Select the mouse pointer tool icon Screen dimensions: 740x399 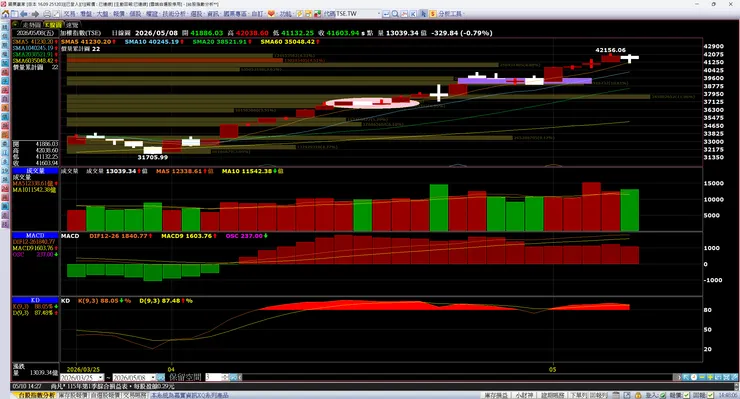423,14
